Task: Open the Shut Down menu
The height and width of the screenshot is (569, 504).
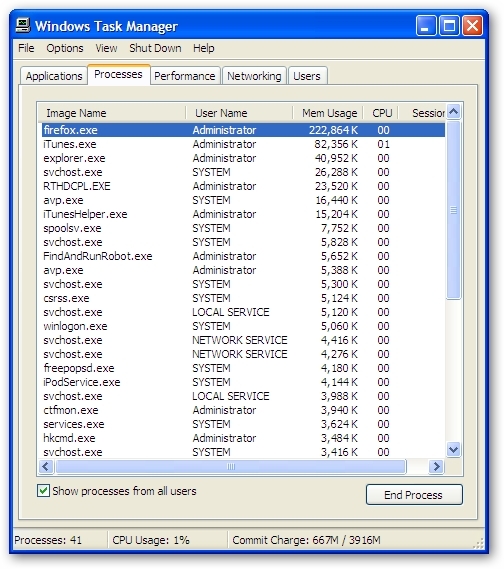Action: pyautogui.click(x=155, y=48)
